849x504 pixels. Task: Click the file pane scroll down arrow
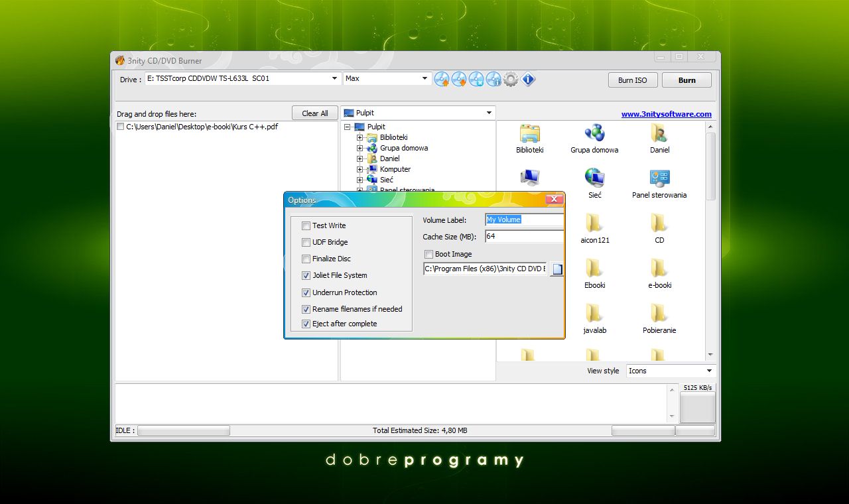(710, 355)
